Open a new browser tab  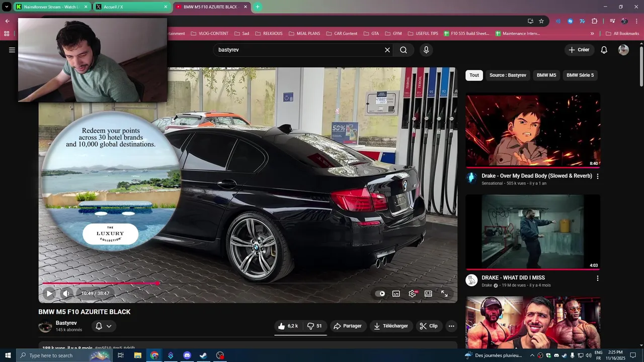[x=257, y=7]
